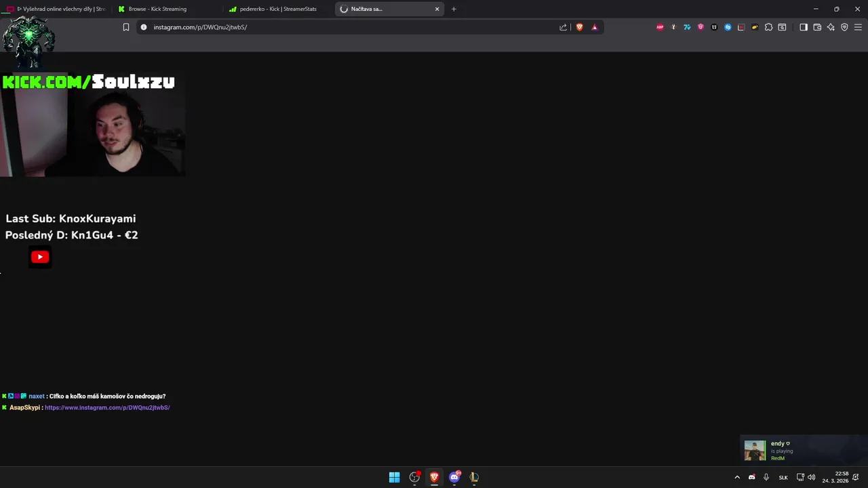Close the Načítava sa tab
Screen dimensions: 868x488
tap(437, 9)
